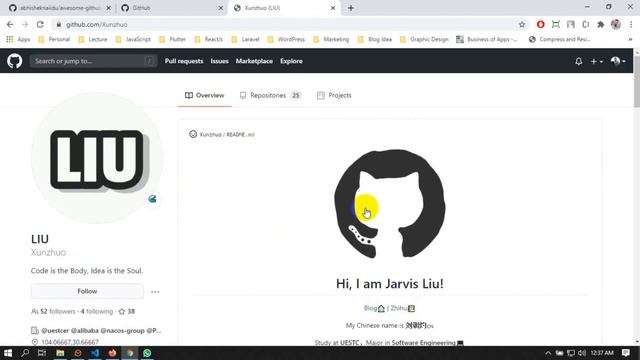Screen dimensions: 640x360
Task: Open the Zhihu link in README
Action: 402,308
